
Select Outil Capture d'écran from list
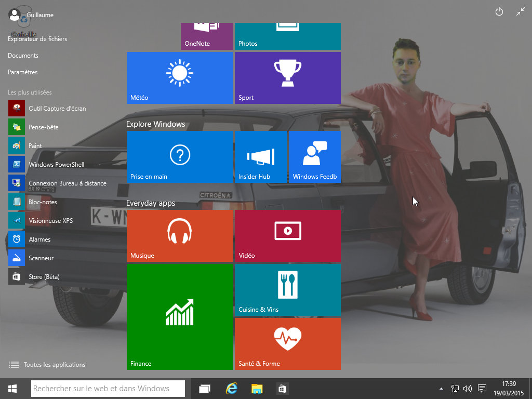tap(57, 109)
